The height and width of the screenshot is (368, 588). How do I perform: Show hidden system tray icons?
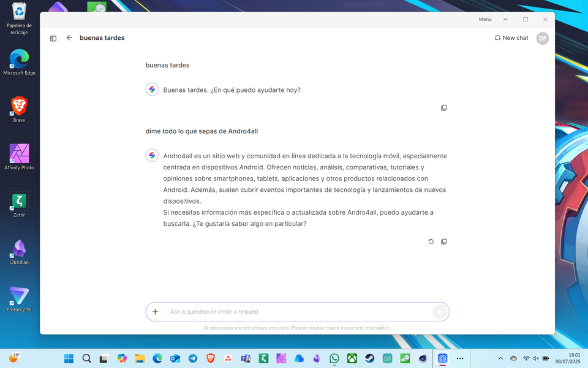[x=500, y=359]
